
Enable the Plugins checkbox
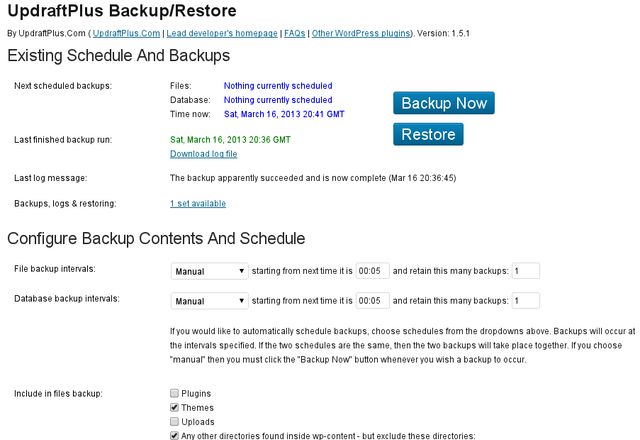click(x=174, y=393)
